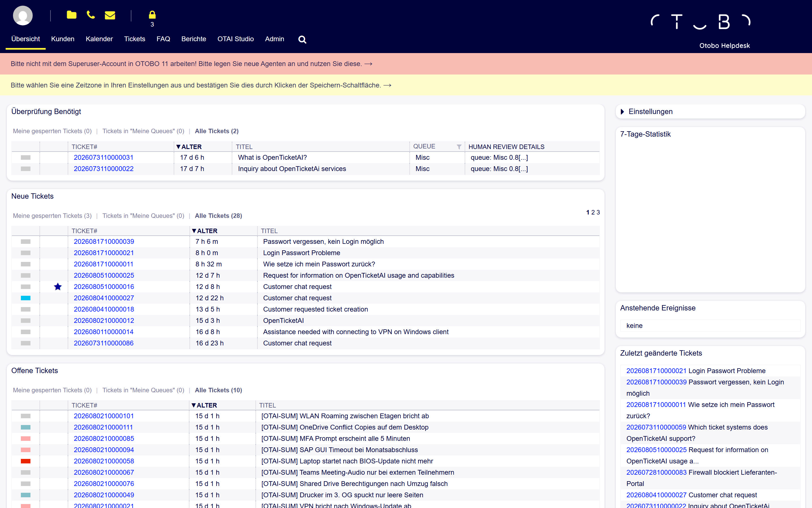Click the yellow folder icon in header

71,15
